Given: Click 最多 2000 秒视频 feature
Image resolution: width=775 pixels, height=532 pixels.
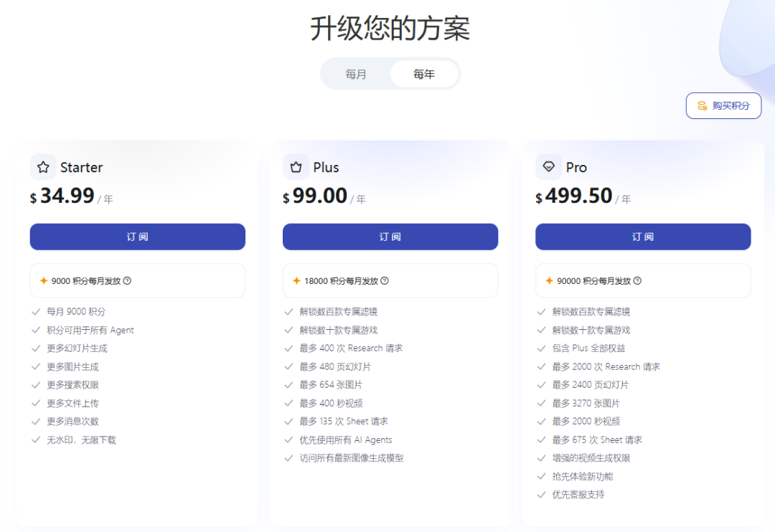Looking at the screenshot, I should click(x=586, y=422).
